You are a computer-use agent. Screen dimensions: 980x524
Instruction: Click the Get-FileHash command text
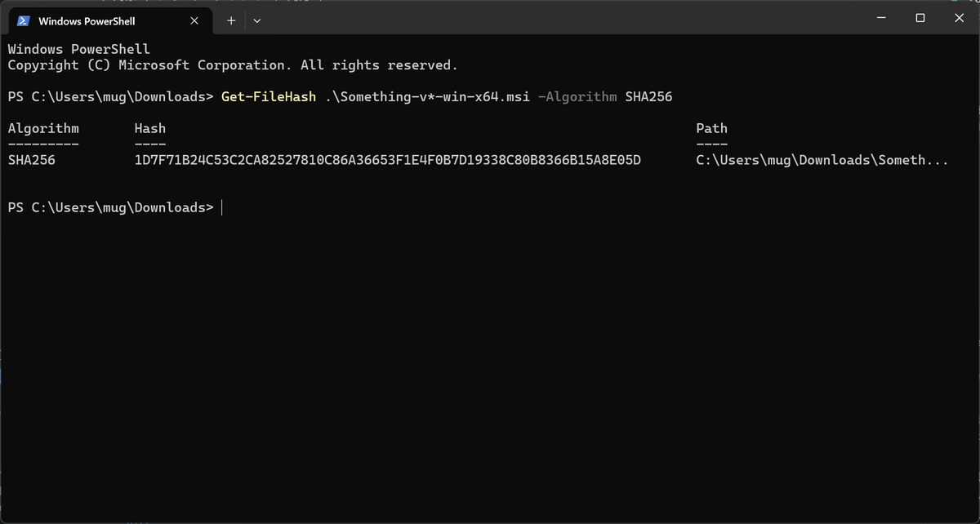pyautogui.click(x=269, y=97)
